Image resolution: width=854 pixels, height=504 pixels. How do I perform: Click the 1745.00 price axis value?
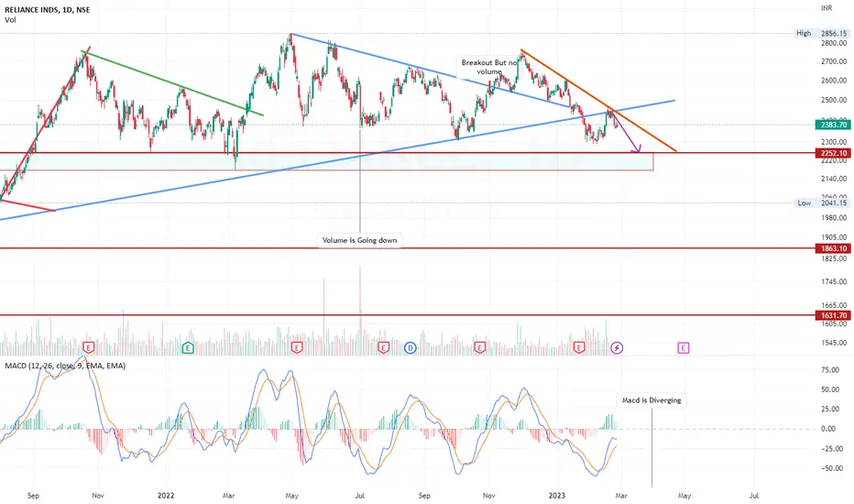(x=833, y=281)
